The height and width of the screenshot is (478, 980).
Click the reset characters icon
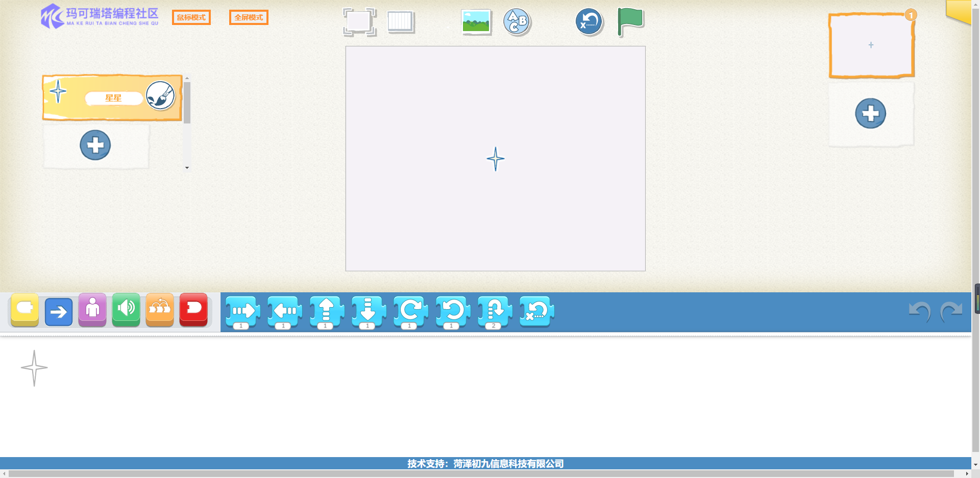[589, 22]
